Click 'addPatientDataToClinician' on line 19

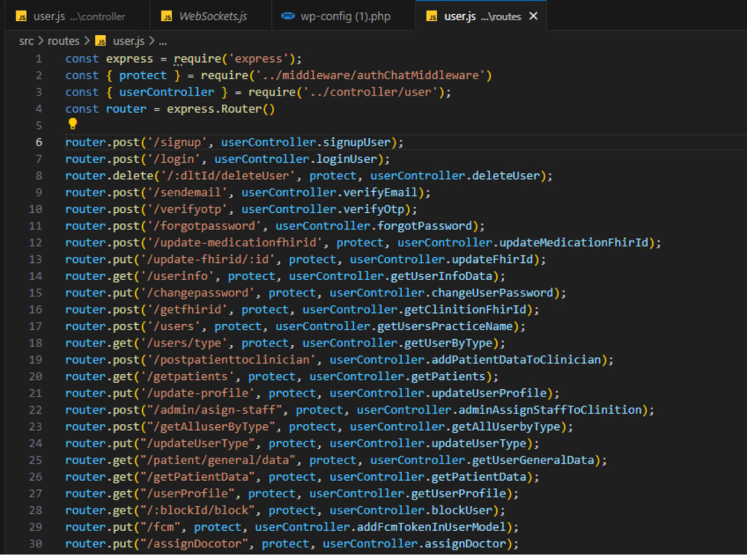coord(516,360)
